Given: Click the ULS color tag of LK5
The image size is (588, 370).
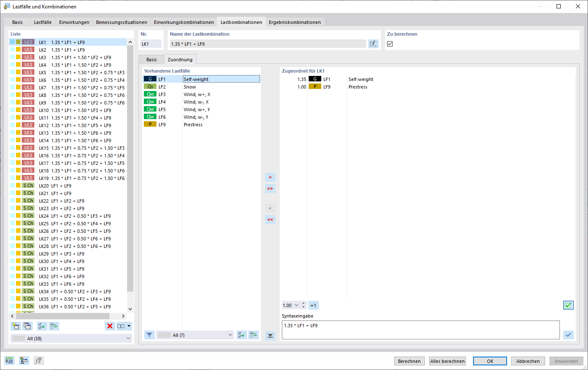Looking at the screenshot, I should click(x=28, y=72).
